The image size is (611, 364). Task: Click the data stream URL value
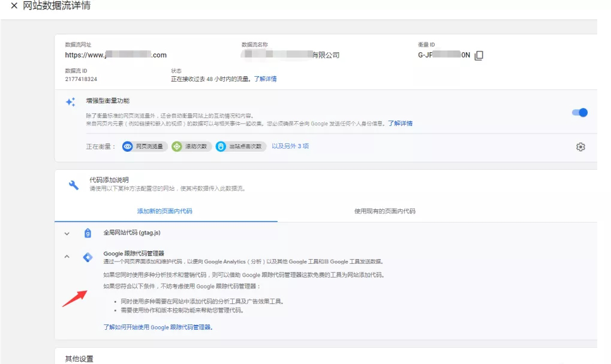pos(116,55)
